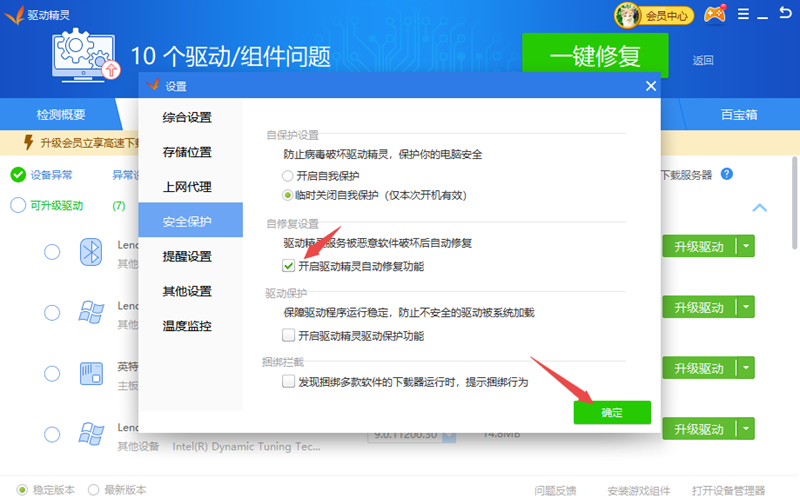This screenshot has height=502, width=800.
Task: Open the 温度监控 settings section
Action: (x=188, y=326)
